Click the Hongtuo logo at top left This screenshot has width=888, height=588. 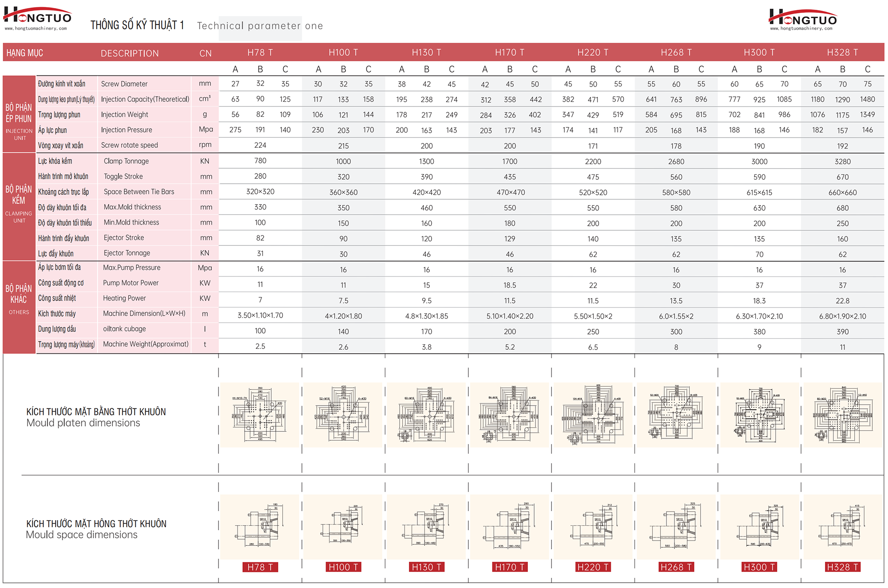(x=37, y=16)
